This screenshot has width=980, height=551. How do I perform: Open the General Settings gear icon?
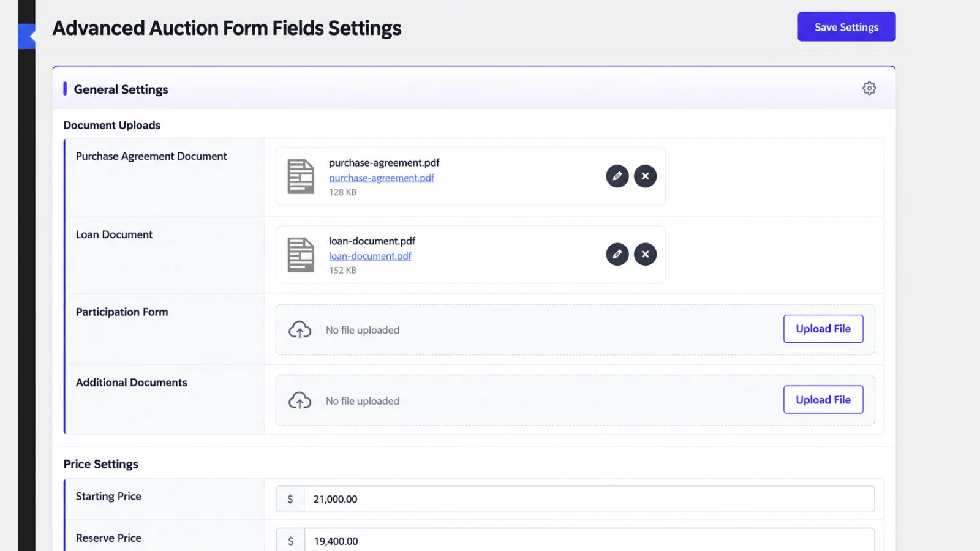point(869,88)
